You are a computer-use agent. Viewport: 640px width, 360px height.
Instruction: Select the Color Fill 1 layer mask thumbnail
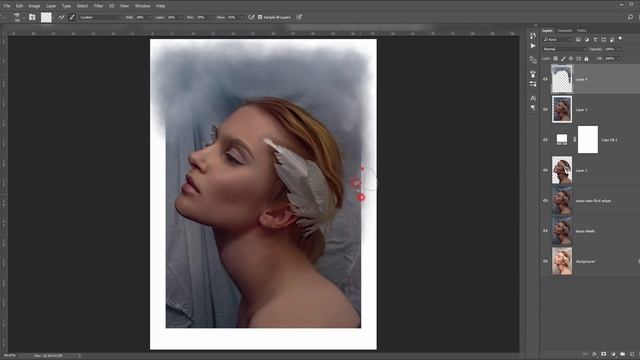point(588,140)
